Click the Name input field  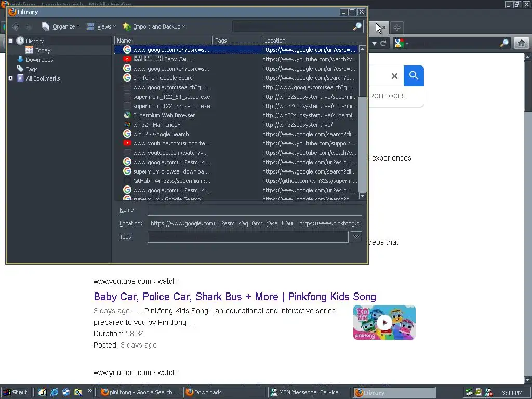coord(255,210)
